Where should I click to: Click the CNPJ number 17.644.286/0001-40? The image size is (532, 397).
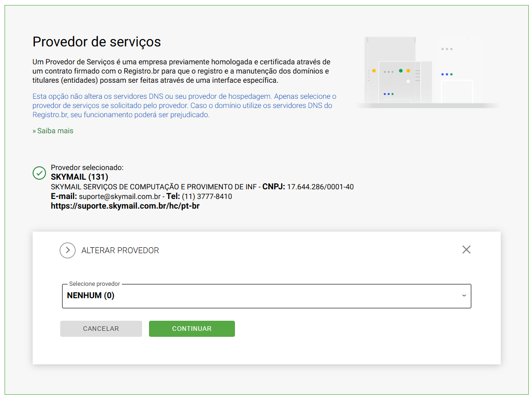[320, 187]
